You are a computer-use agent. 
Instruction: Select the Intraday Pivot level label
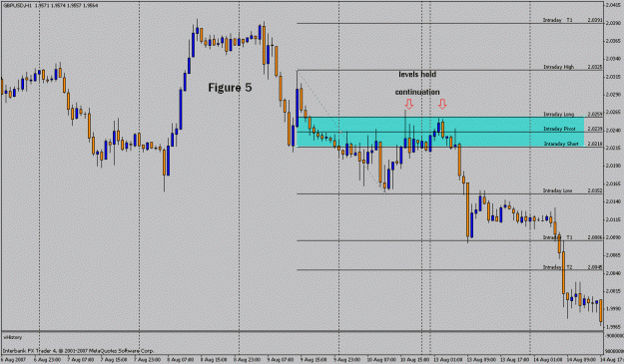click(559, 130)
